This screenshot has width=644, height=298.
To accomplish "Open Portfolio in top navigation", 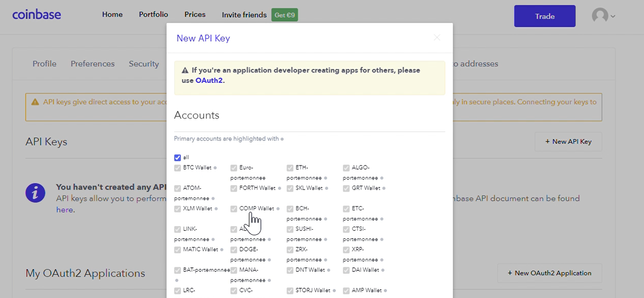I will (153, 14).
